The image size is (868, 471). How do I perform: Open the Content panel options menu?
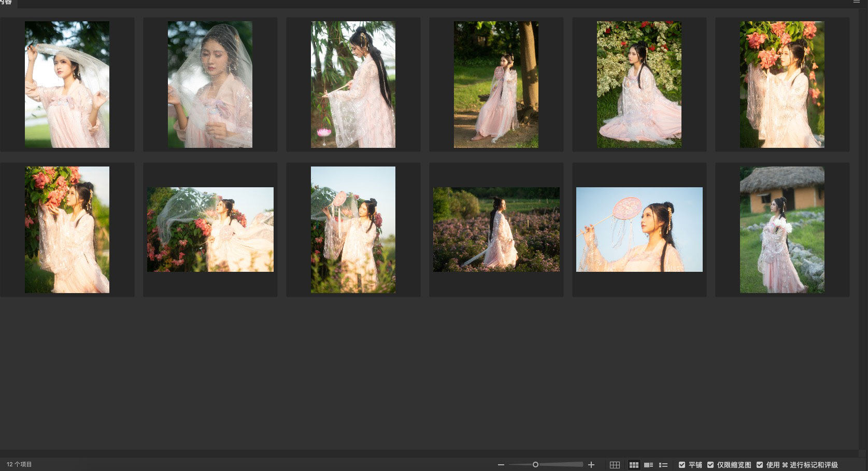[857, 2]
